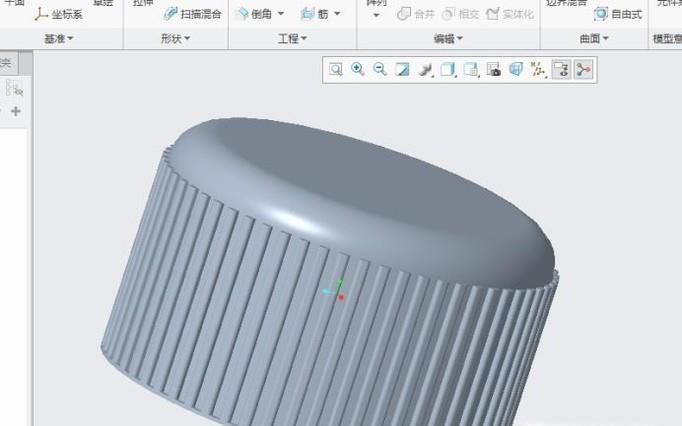Click the 扫描混合 button
Screen dimensions: 682x426
pyautogui.click(x=192, y=14)
